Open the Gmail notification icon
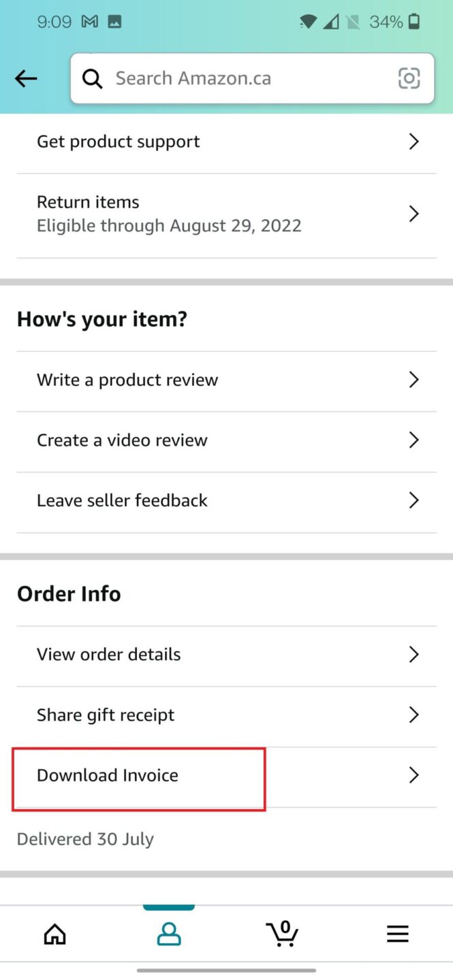 (x=89, y=21)
